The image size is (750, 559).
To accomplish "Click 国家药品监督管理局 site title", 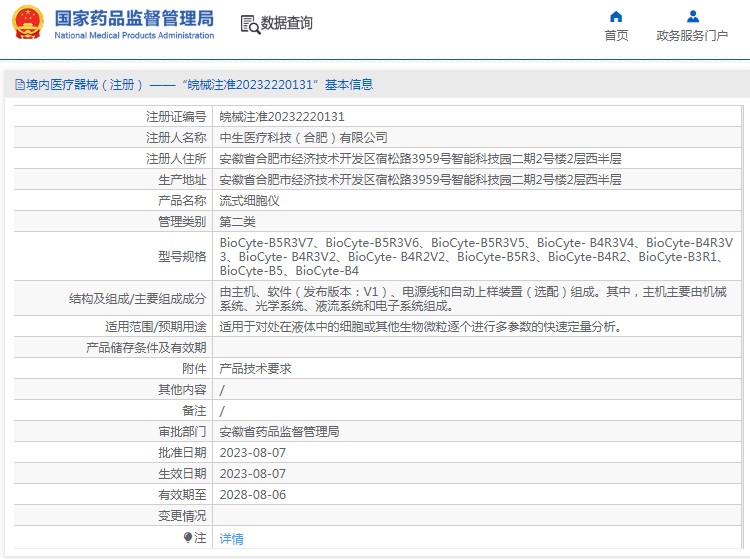I will point(134,18).
